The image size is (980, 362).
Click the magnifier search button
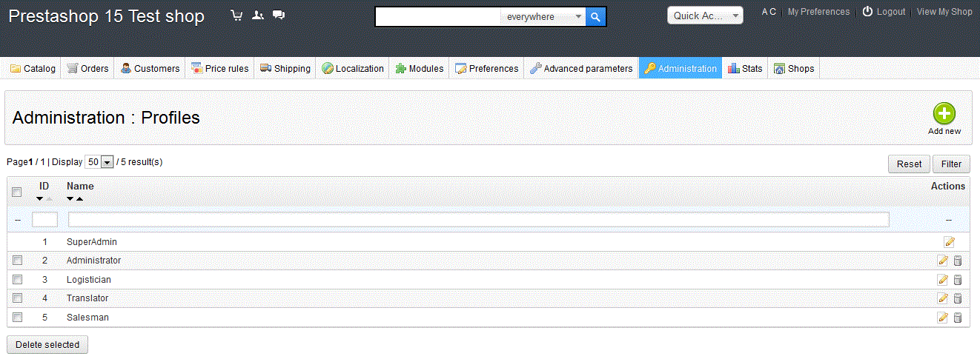point(595,17)
